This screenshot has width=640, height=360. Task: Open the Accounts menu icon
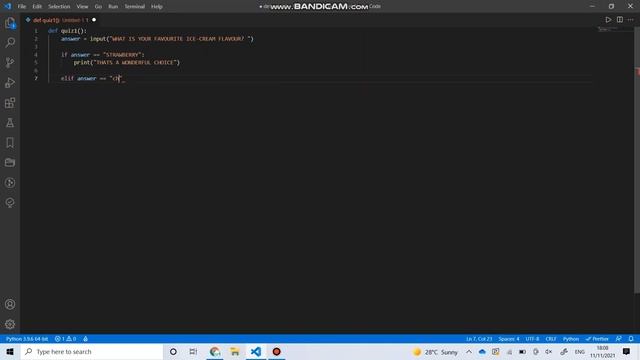coord(10,304)
